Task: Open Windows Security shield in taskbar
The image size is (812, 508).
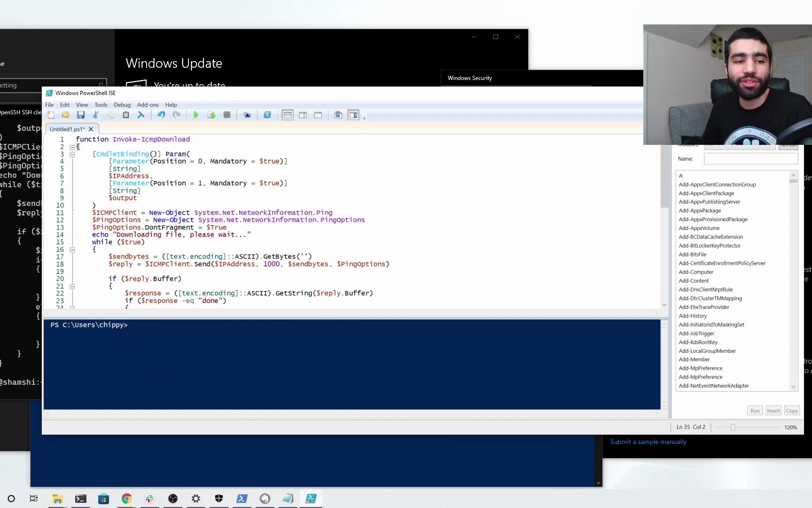Action: [219, 499]
